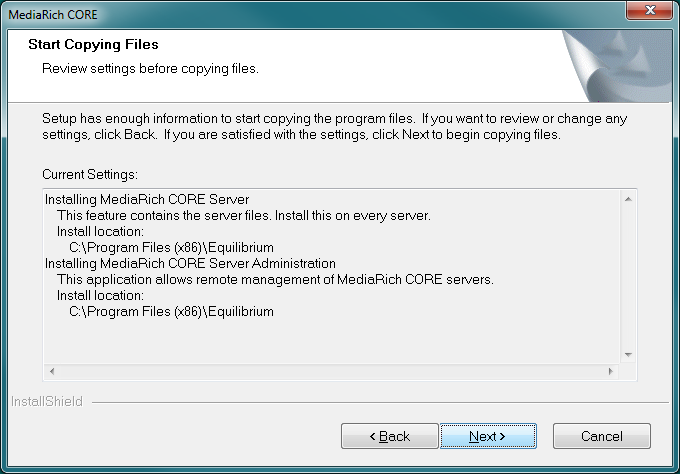Close the MediaRich CORE installer window

[x=649, y=10]
